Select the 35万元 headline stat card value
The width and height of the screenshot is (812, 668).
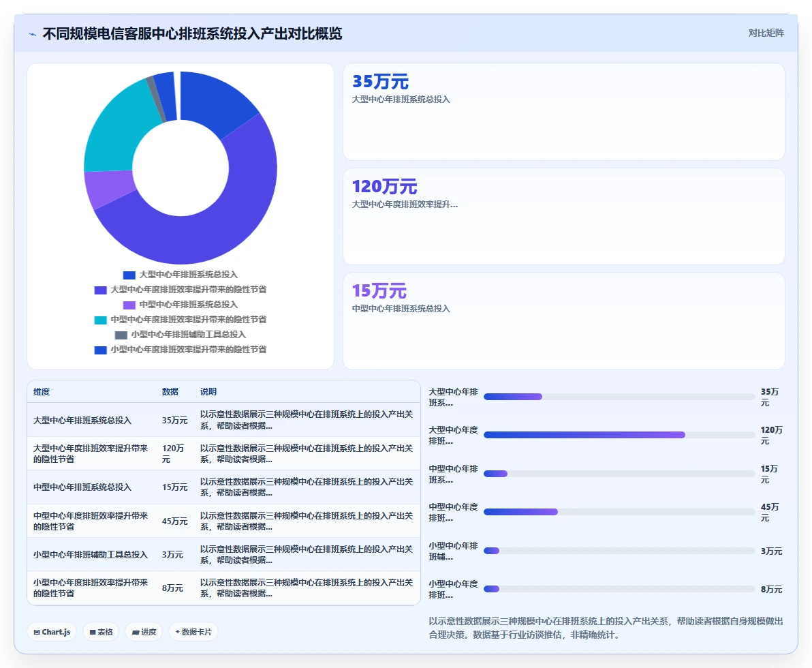click(380, 81)
